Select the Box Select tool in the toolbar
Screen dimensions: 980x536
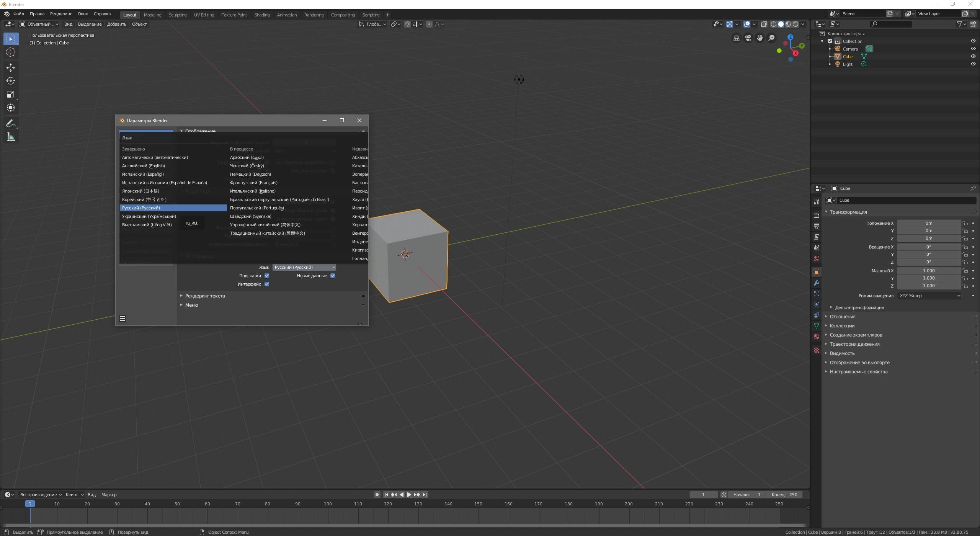[x=11, y=39]
